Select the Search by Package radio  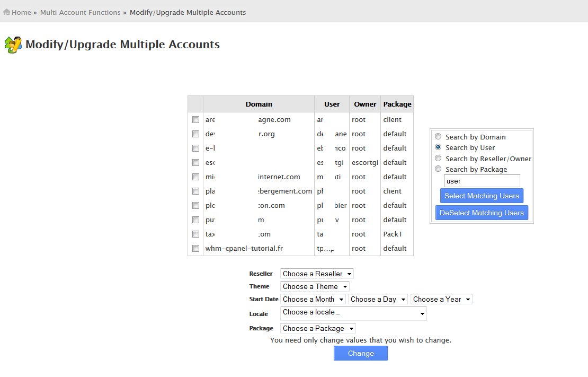(x=438, y=169)
